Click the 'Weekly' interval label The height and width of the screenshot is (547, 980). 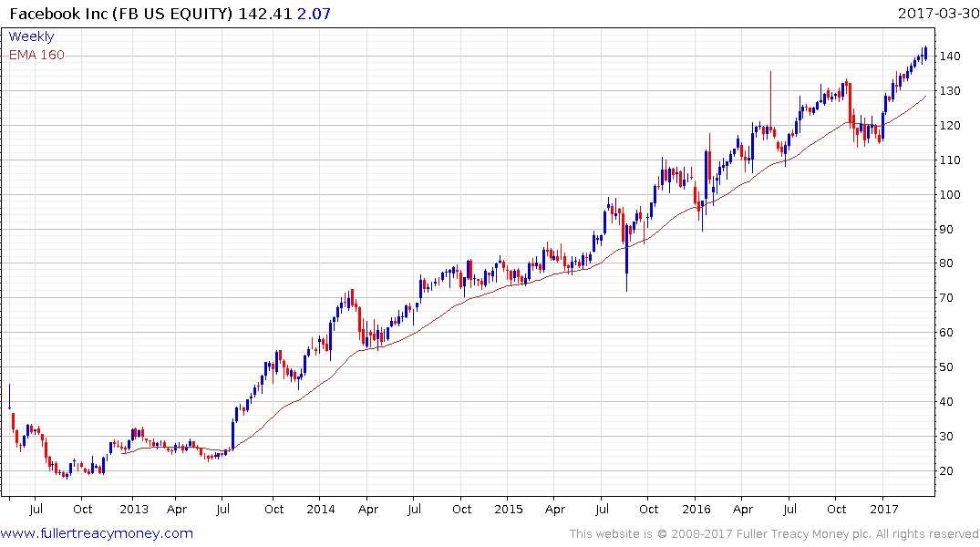coord(31,36)
